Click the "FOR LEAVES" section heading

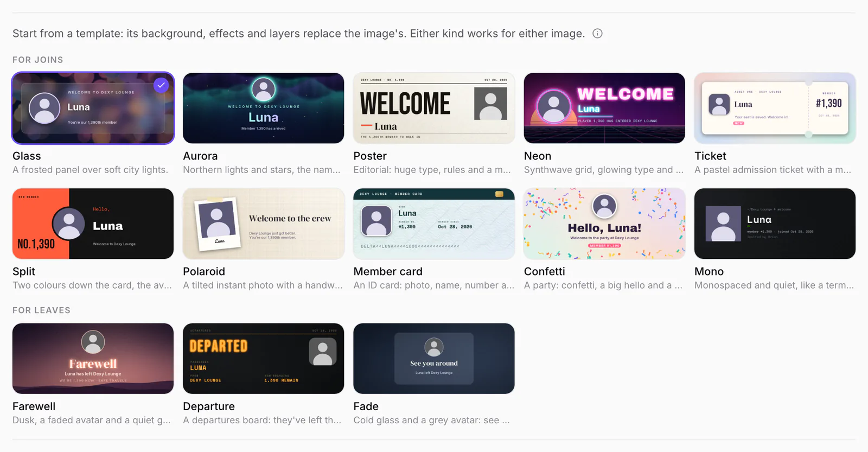(x=42, y=310)
